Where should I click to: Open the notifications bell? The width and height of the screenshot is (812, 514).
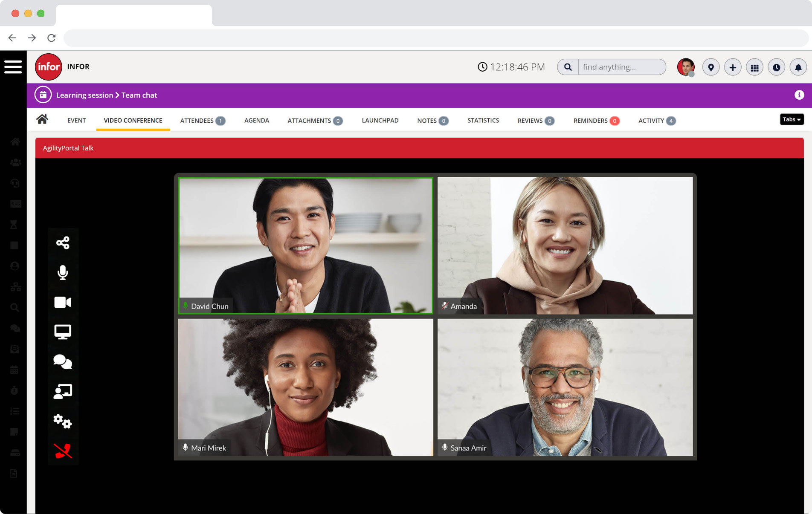[798, 67]
